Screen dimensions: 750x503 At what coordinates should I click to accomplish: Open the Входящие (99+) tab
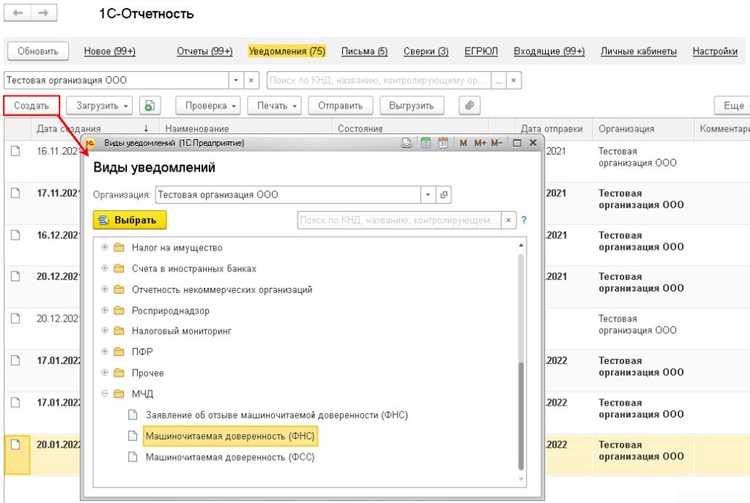[x=549, y=51]
